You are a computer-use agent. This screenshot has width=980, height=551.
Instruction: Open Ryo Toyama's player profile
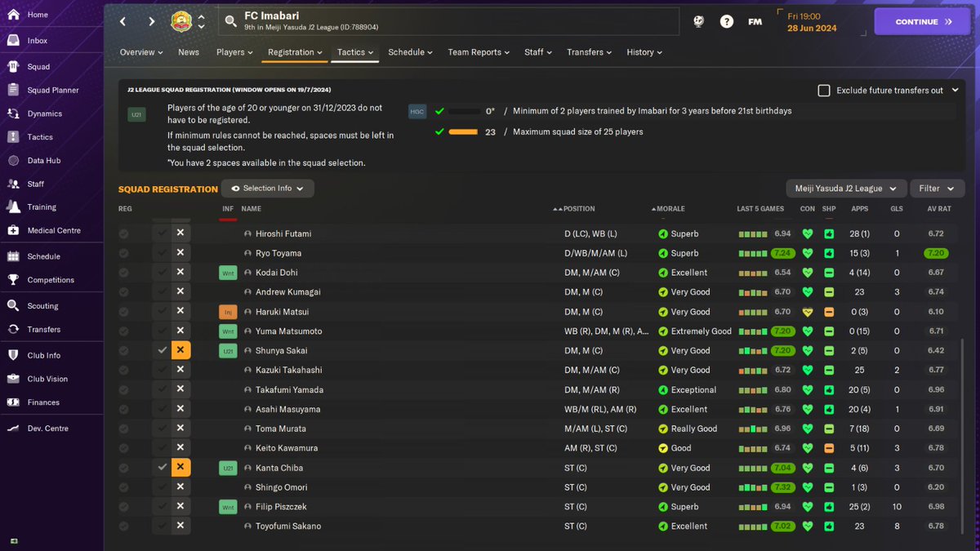coord(278,253)
